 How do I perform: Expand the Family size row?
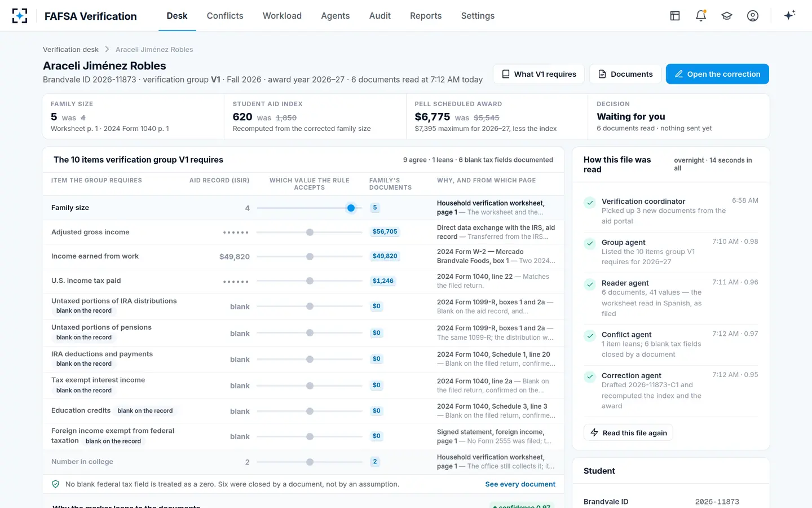click(303, 208)
